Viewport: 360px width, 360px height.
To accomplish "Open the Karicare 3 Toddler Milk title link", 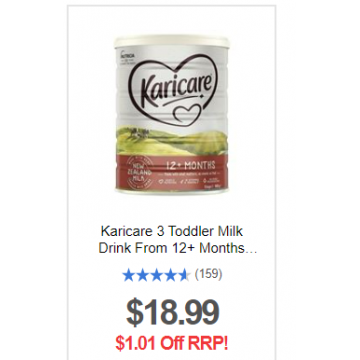I will [x=172, y=231].
